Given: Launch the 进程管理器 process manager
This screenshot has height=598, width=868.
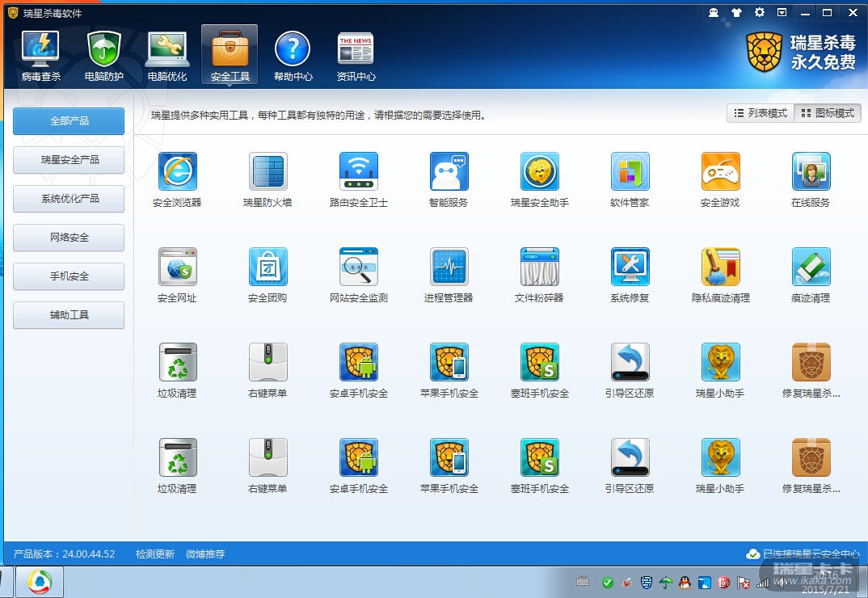Looking at the screenshot, I should click(x=449, y=267).
